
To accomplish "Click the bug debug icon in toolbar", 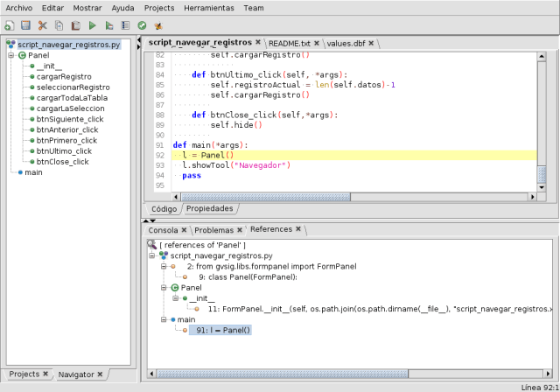I will [x=157, y=25].
